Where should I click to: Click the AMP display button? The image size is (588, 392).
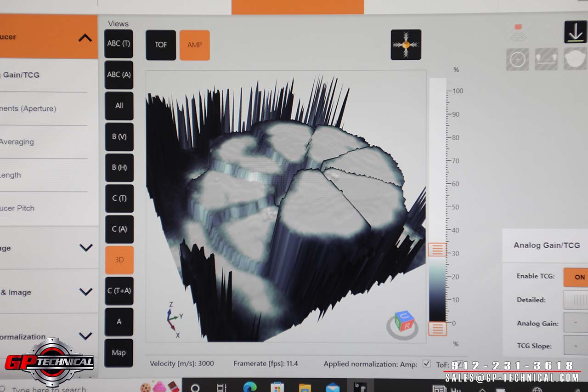194,45
